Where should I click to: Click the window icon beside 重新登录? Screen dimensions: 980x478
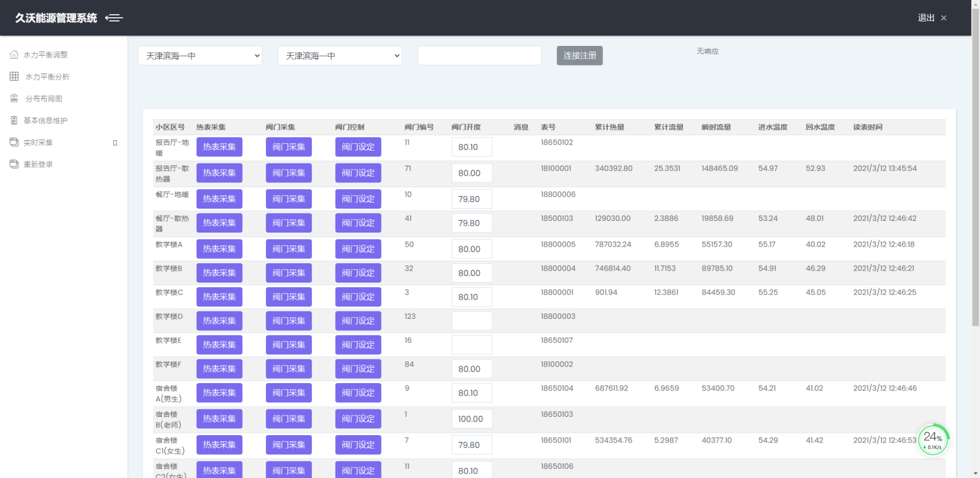[14, 164]
